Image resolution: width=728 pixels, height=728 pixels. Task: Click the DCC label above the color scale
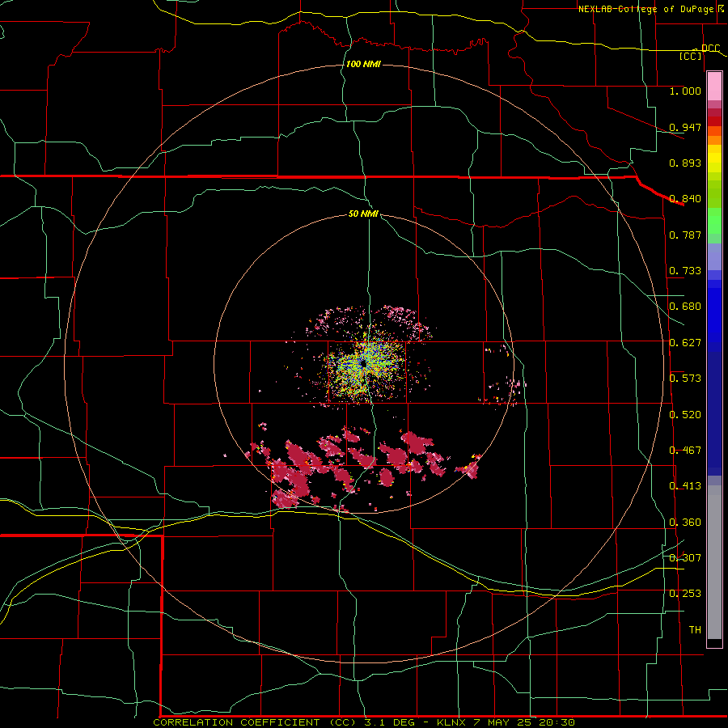tap(710, 48)
